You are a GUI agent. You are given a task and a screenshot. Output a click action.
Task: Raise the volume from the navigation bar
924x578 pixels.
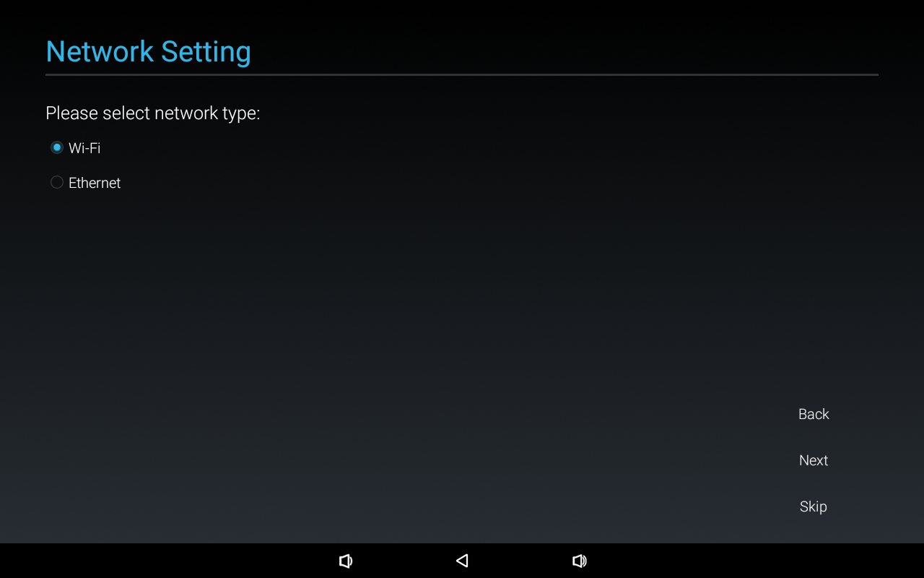pos(579,561)
